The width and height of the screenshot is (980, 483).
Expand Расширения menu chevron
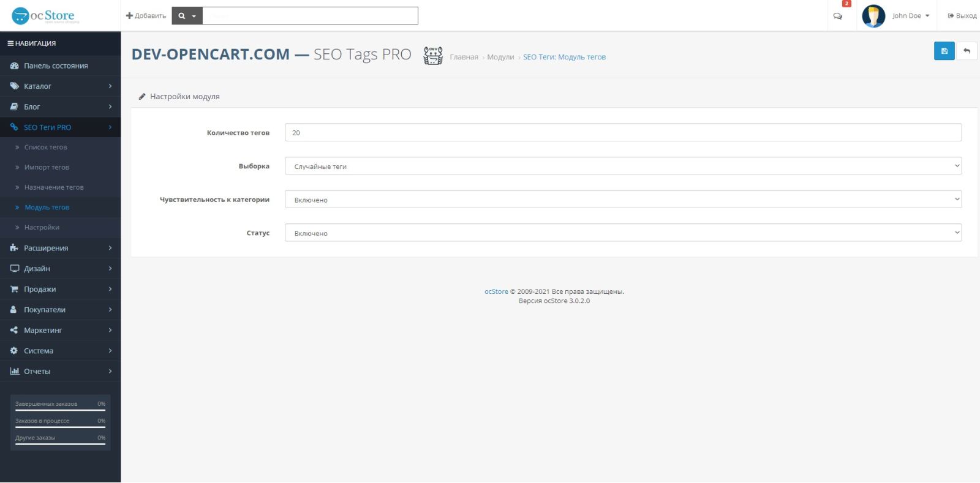[110, 248]
